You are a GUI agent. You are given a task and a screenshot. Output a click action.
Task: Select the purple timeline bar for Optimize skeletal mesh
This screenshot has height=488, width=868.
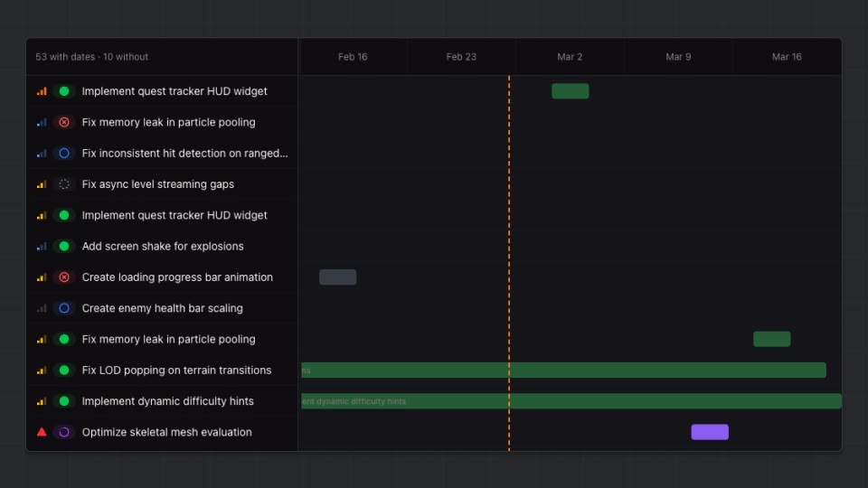710,432
